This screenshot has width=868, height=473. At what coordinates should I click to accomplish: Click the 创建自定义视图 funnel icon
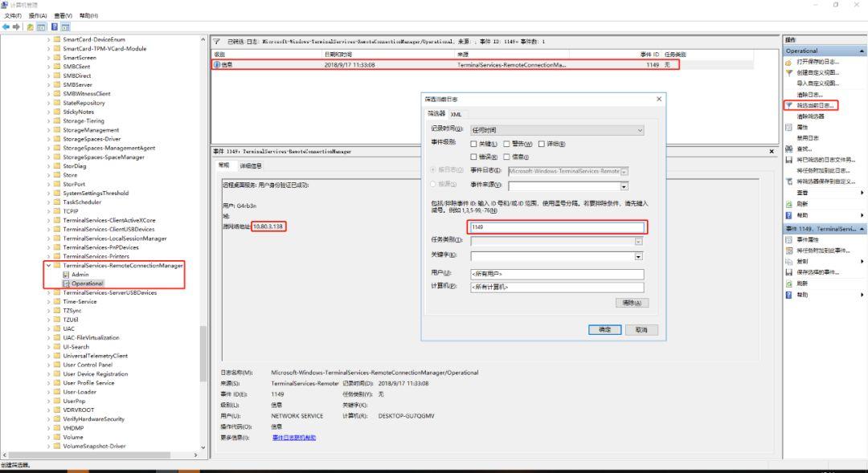[x=789, y=72]
